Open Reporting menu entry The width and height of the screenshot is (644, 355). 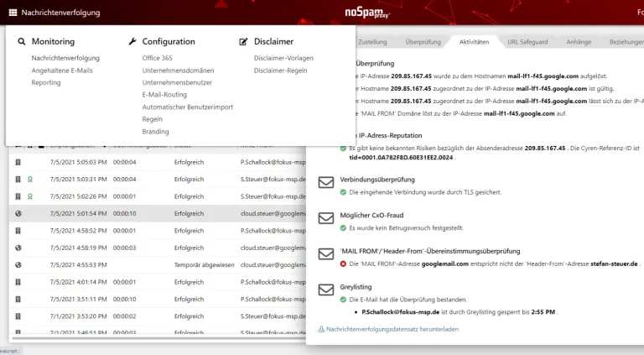46,82
